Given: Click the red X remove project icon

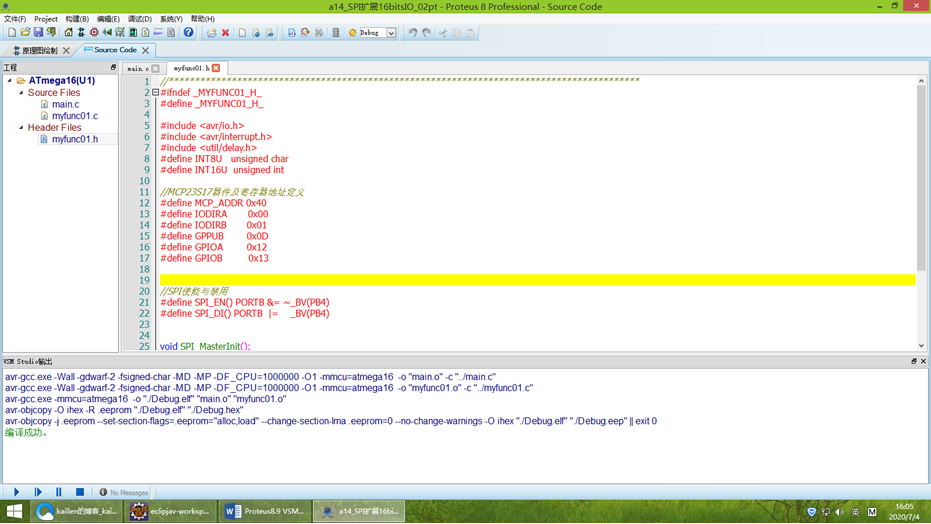Looking at the screenshot, I should tap(226, 33).
